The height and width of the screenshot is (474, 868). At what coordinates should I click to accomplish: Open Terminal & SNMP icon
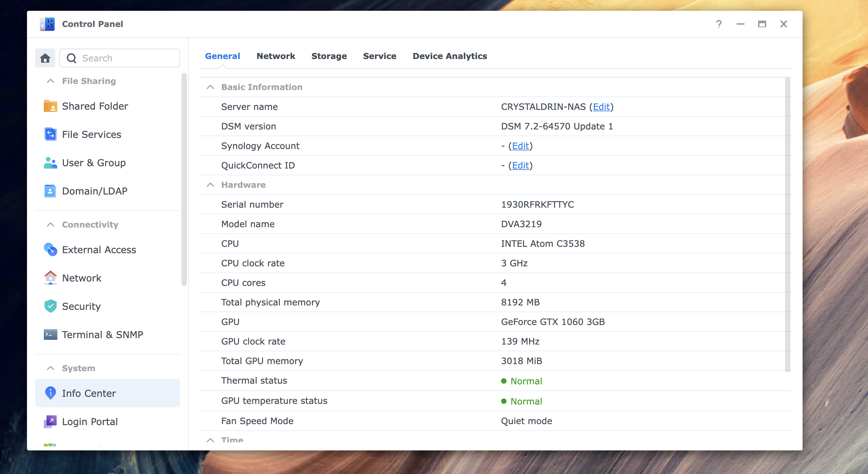[x=50, y=335]
